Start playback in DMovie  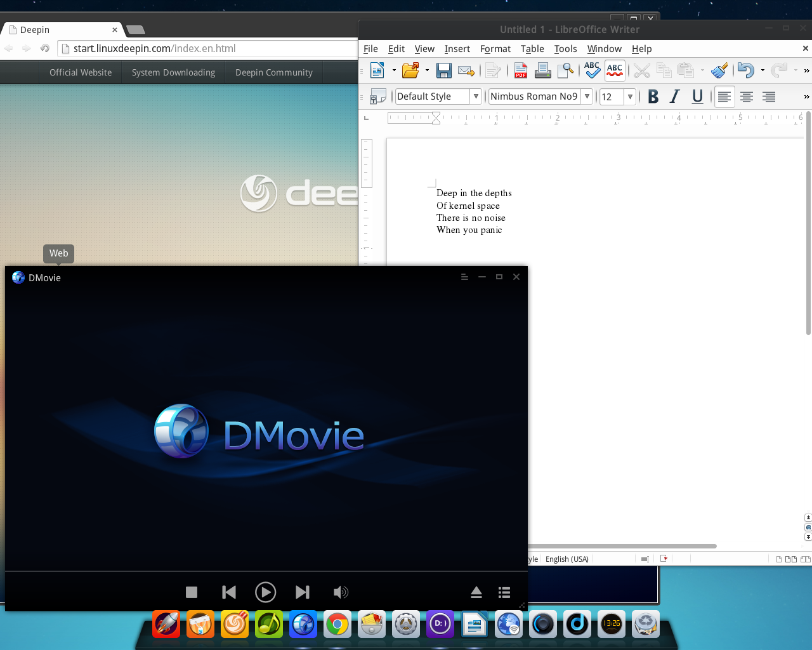[265, 592]
